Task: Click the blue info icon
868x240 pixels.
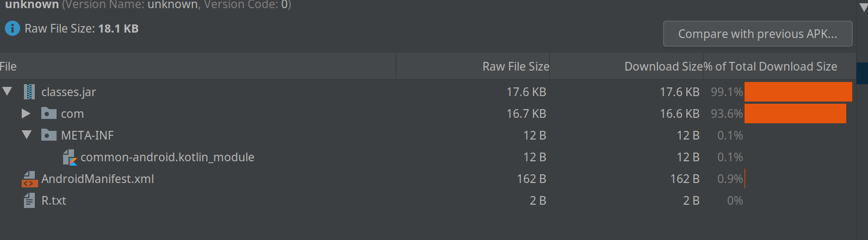Action: 13,28
